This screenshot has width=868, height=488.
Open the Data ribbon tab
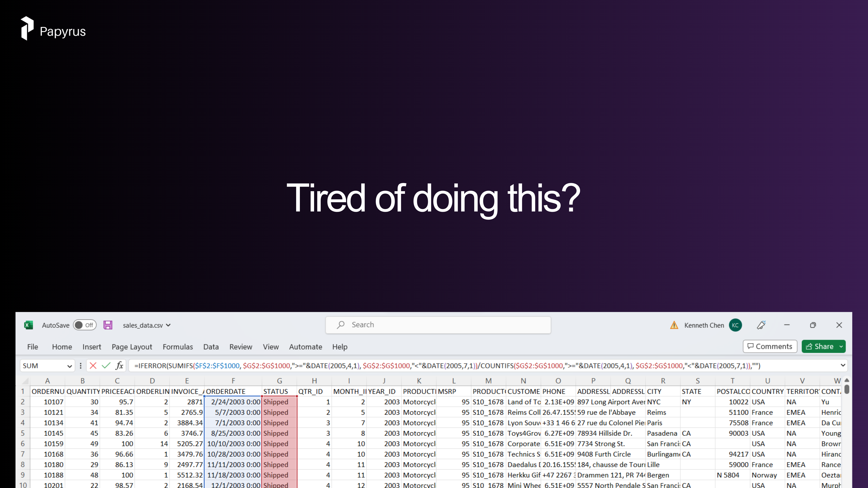(x=211, y=347)
